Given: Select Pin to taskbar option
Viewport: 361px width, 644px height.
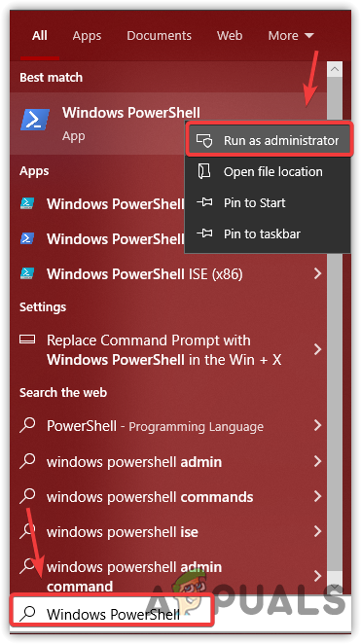Looking at the screenshot, I should coord(268,234).
